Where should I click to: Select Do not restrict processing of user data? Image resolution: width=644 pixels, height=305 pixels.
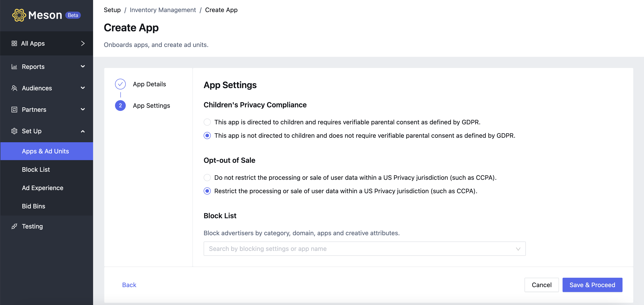tap(207, 178)
